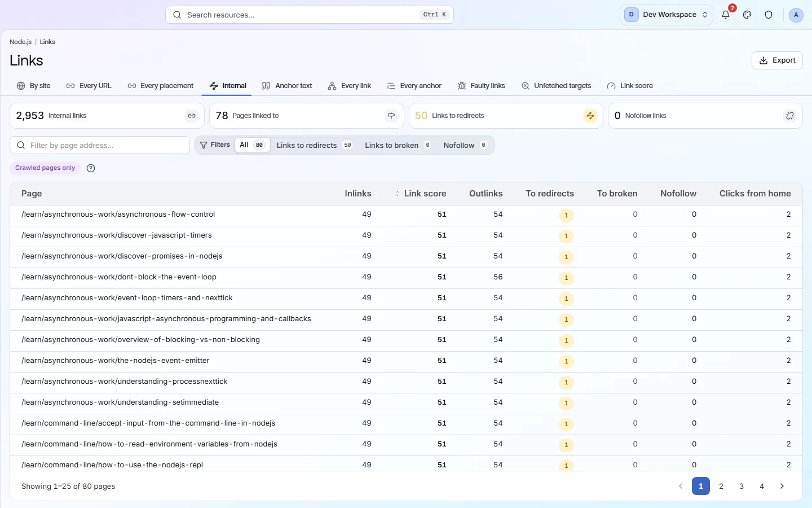812x508 pixels.
Task: Select the Links to redirects filter
Action: click(314, 145)
